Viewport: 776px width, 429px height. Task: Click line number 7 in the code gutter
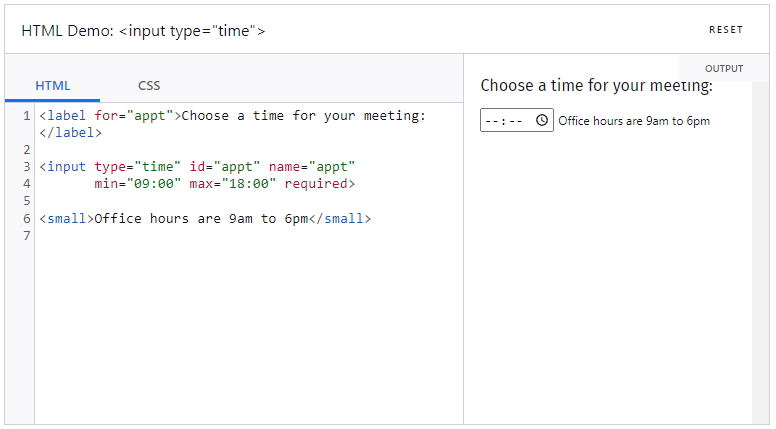click(27, 236)
